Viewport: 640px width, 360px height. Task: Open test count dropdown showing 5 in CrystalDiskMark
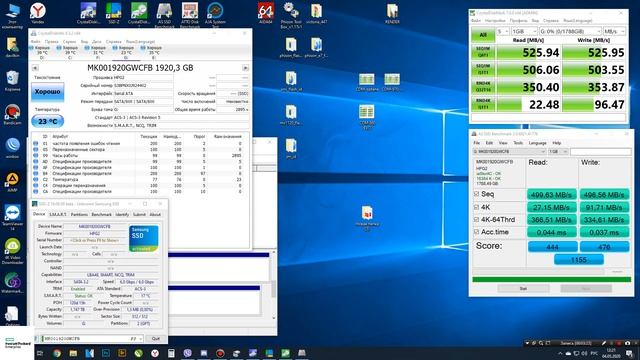[x=502, y=31]
